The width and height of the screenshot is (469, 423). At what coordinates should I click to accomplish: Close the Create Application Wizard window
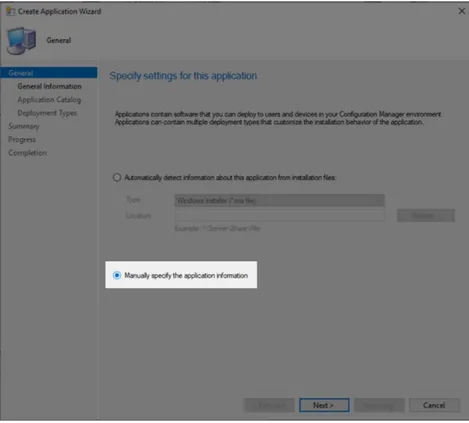(x=462, y=11)
